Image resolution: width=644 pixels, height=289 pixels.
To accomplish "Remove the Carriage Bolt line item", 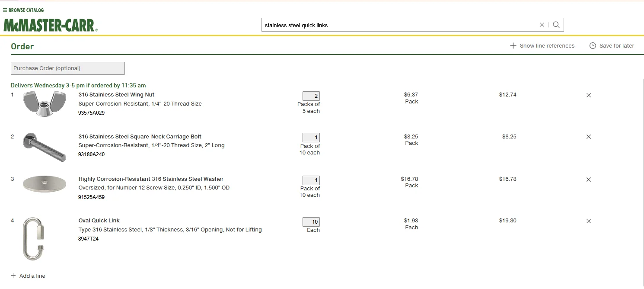I will coord(588,137).
